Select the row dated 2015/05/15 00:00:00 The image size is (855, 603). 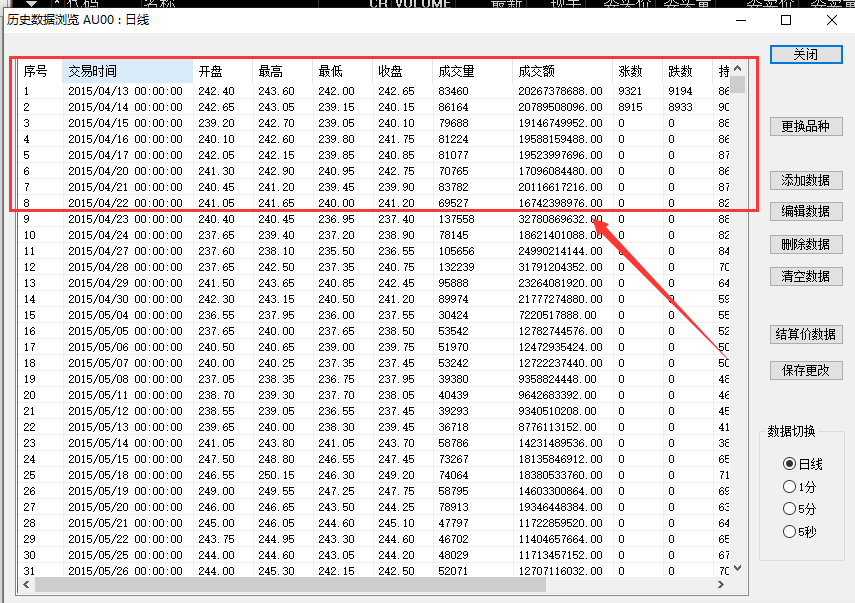(x=374, y=459)
